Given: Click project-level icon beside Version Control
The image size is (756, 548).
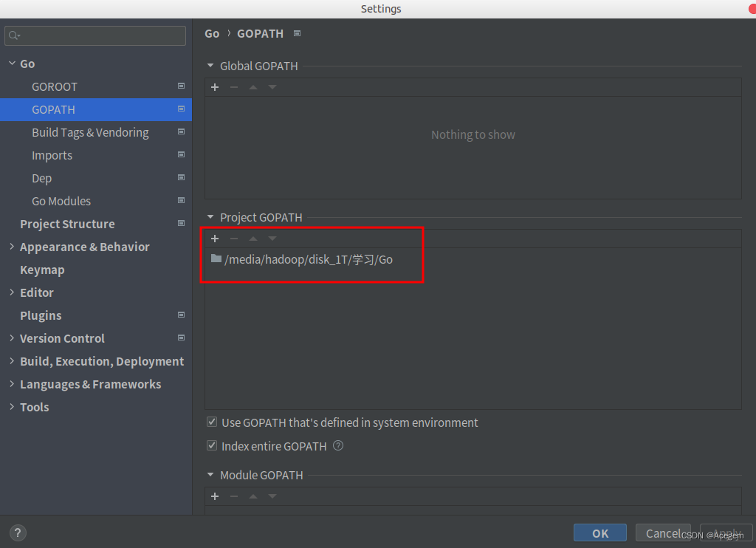Looking at the screenshot, I should 182,338.
